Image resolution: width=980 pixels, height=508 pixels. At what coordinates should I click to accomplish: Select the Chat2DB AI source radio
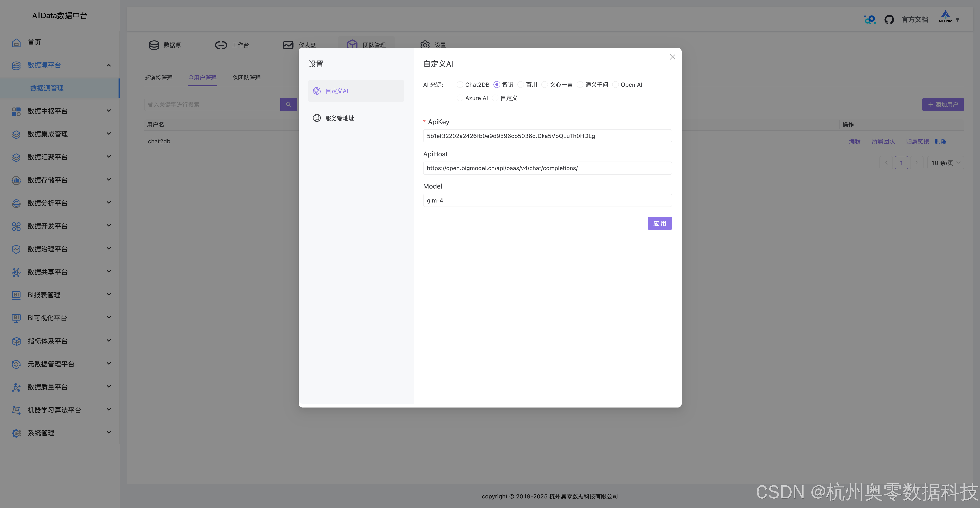460,84
